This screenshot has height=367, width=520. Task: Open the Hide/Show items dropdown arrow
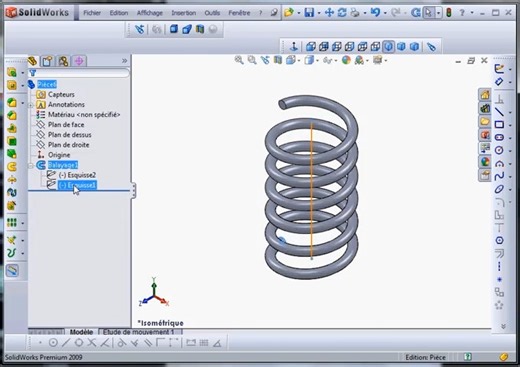coord(335,60)
